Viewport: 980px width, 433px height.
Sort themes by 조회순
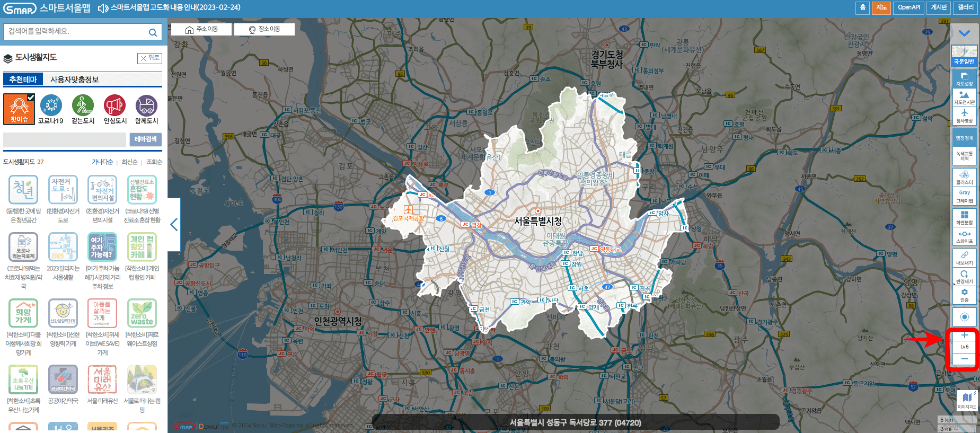pos(154,162)
